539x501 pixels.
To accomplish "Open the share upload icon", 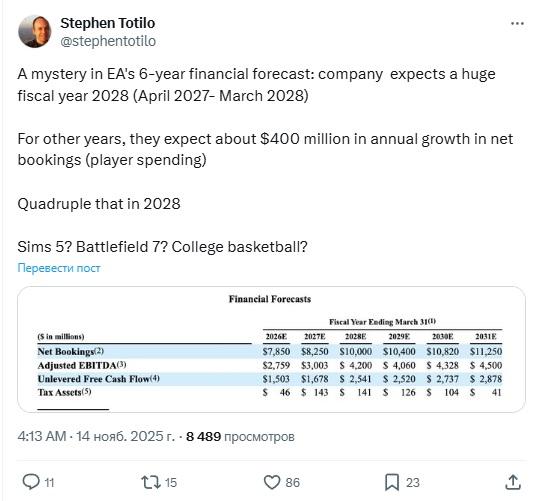I will pos(513,482).
